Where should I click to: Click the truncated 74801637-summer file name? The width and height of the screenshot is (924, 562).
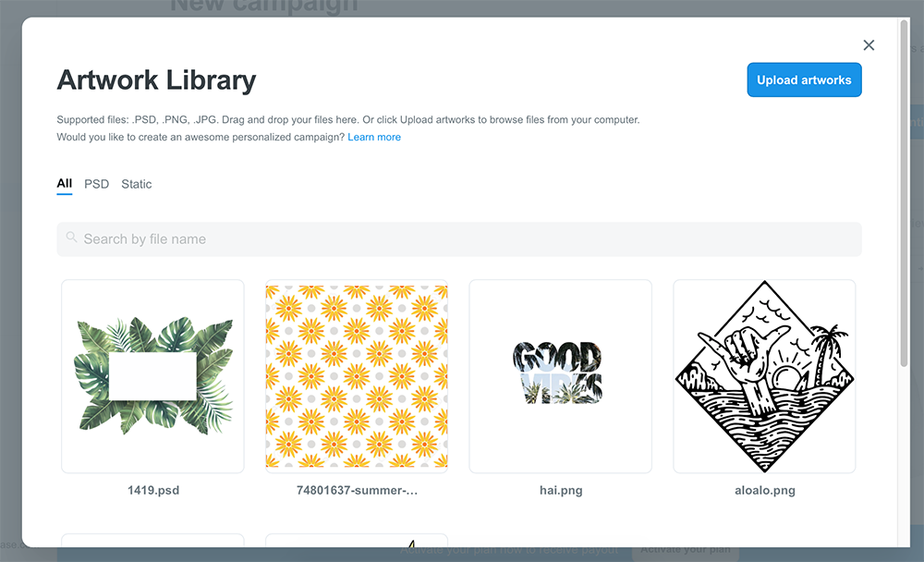(357, 490)
